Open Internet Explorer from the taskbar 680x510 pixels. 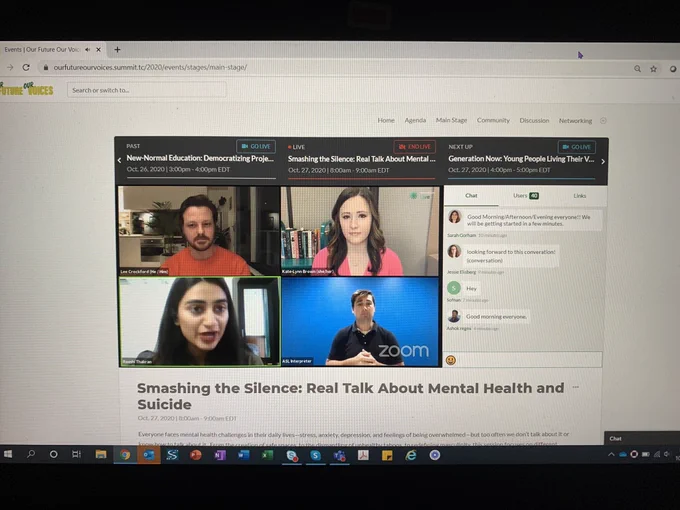410,455
